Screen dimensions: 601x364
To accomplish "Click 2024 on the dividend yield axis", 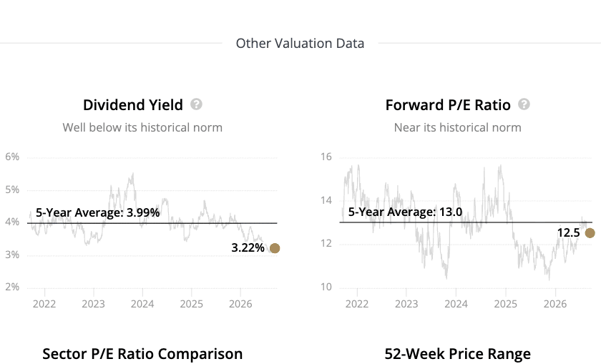I will point(142,304).
